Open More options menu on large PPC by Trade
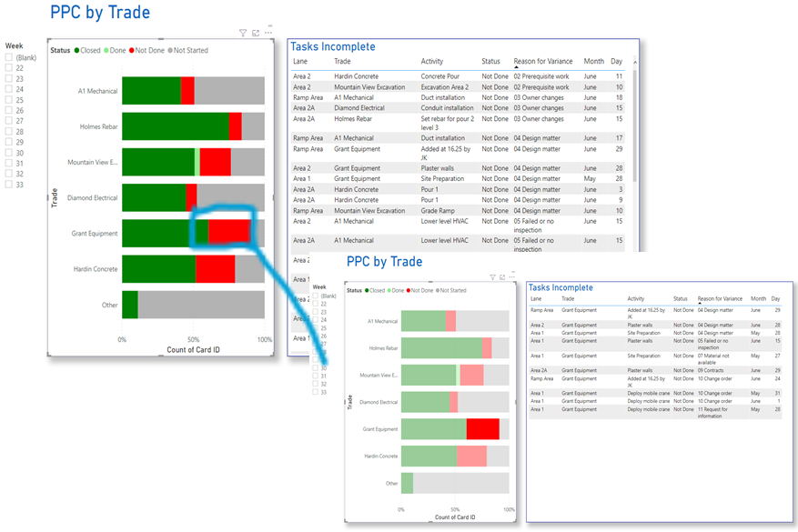 268,32
